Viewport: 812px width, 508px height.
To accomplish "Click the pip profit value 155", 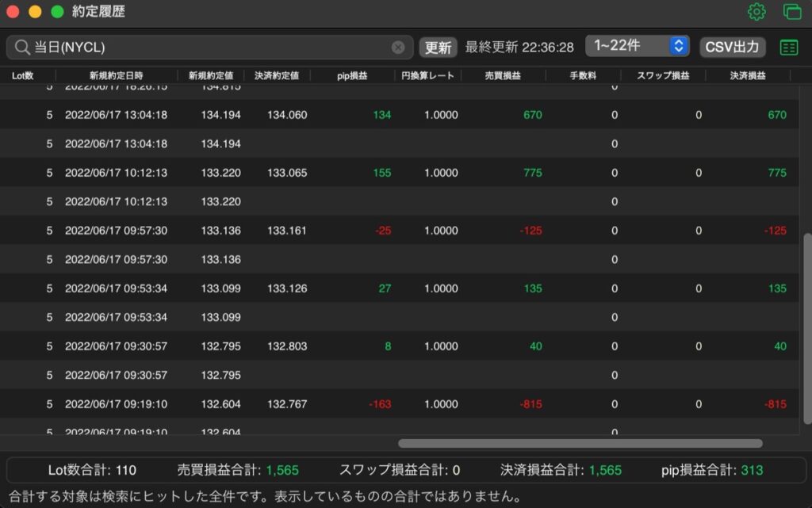I will pos(382,173).
